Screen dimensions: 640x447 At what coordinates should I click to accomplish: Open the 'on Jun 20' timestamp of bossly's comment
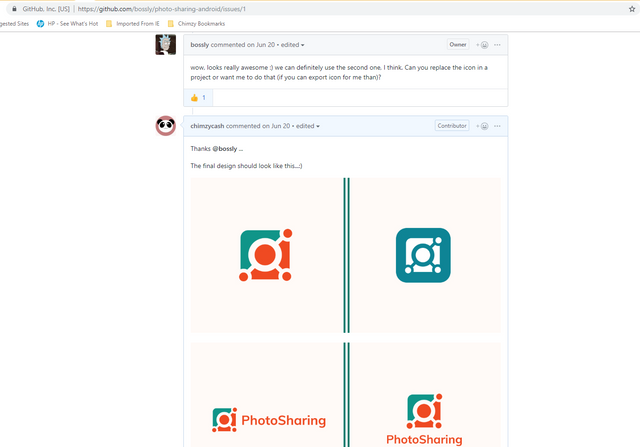(x=261, y=44)
